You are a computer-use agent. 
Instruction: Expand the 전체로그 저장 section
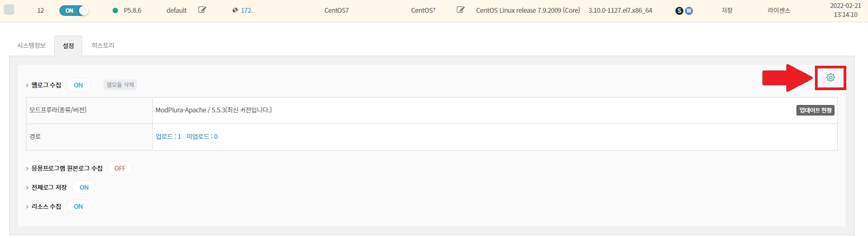pyautogui.click(x=27, y=188)
